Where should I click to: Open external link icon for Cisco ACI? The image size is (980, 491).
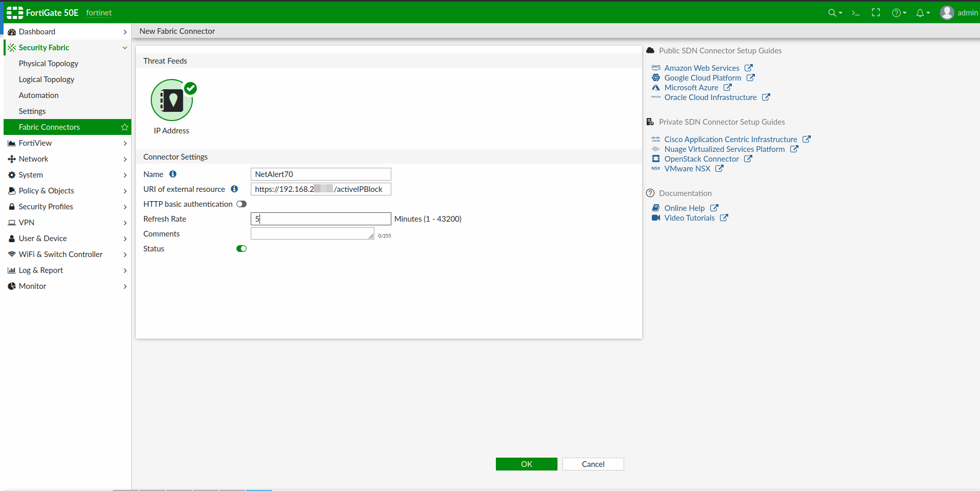click(807, 139)
